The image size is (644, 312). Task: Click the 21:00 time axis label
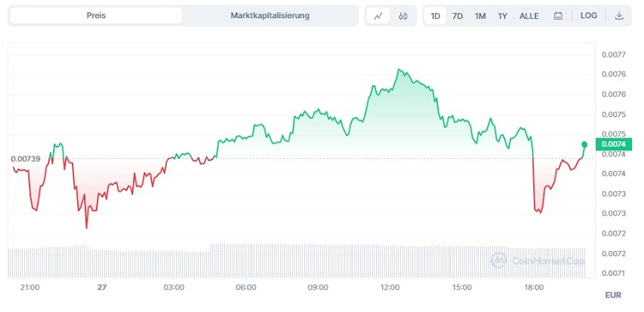30,287
